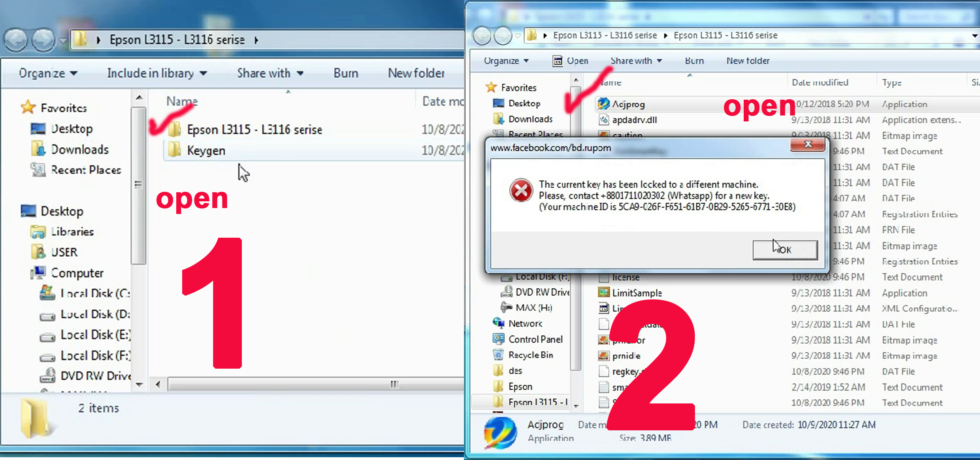980x460 pixels.
Task: Open Organize menu in left window
Action: (48, 73)
